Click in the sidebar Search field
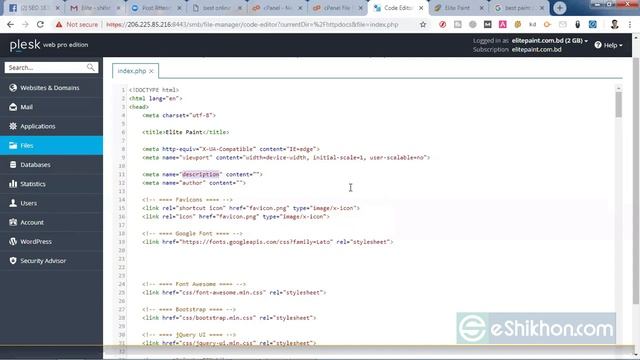Screen dimensions: 640x360 (46, 67)
